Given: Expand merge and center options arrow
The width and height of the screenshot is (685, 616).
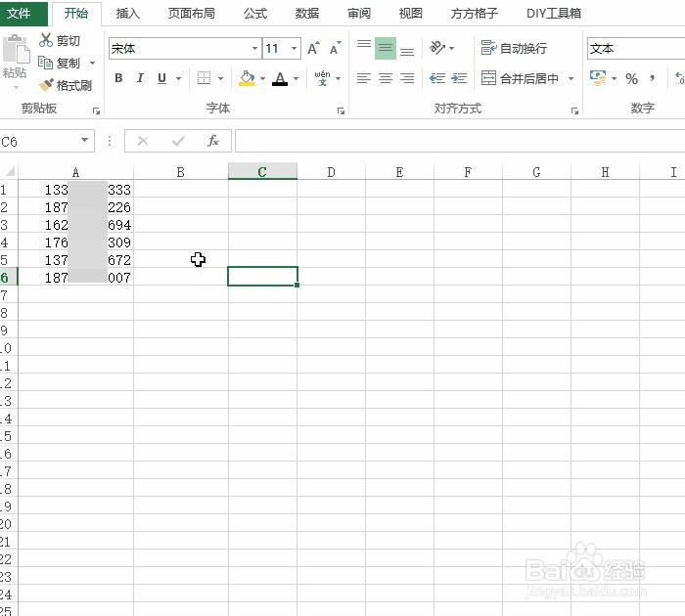Looking at the screenshot, I should coord(571,78).
